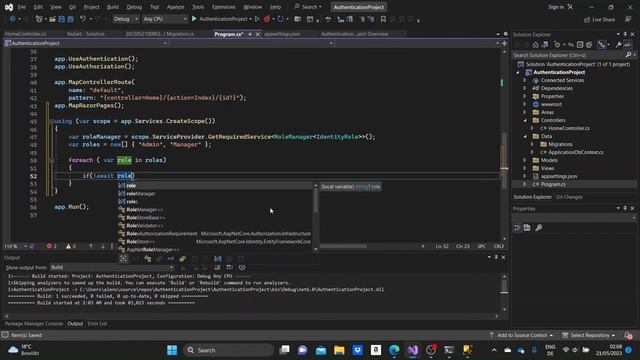
Task: Click the yellow warning count icon in editor status
Action: (x=68, y=246)
